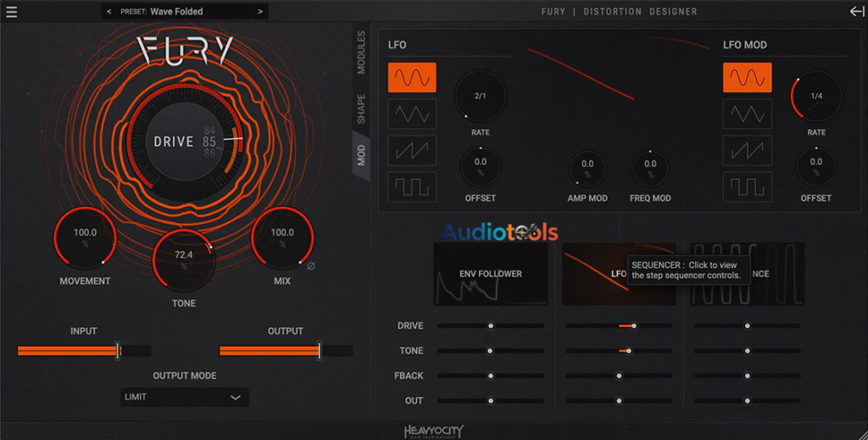The width and height of the screenshot is (868, 440).
Task: Switch to the MODULES tab
Action: pyautogui.click(x=361, y=53)
